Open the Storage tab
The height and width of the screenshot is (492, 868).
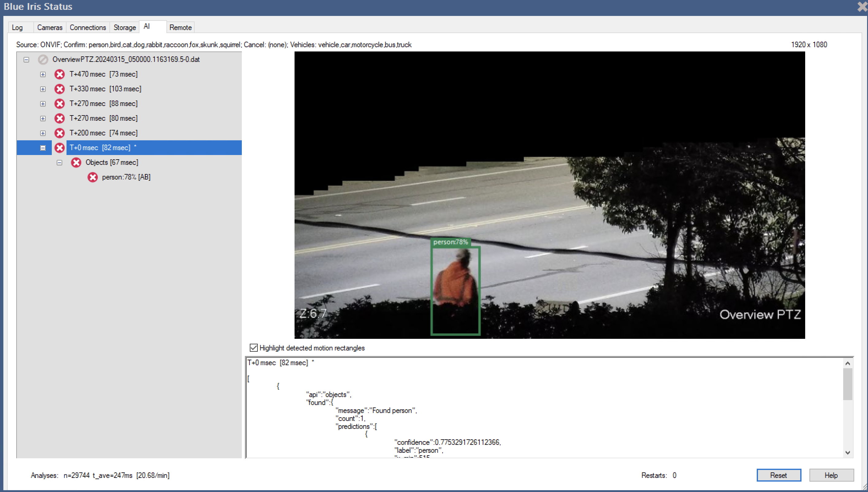coord(124,27)
